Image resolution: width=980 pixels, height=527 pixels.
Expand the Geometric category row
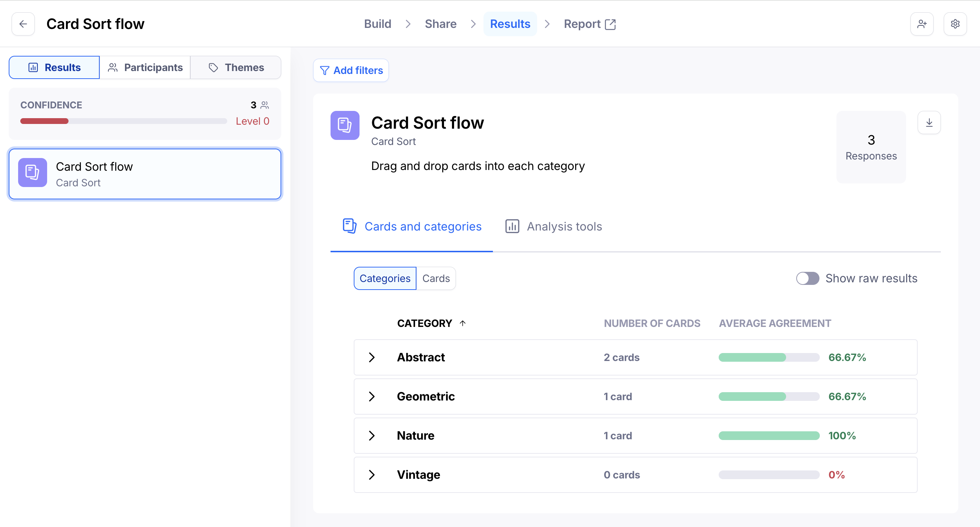click(372, 397)
